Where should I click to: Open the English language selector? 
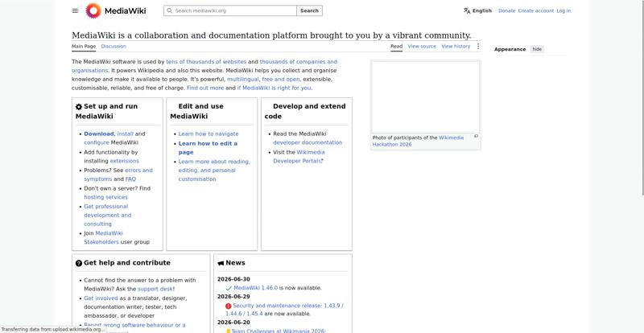[477, 10]
